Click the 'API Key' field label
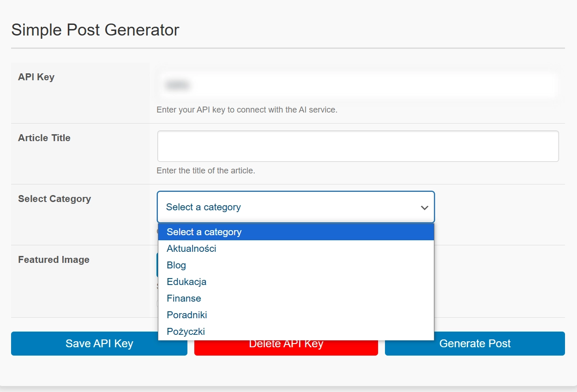577x392 pixels. pyautogui.click(x=36, y=77)
